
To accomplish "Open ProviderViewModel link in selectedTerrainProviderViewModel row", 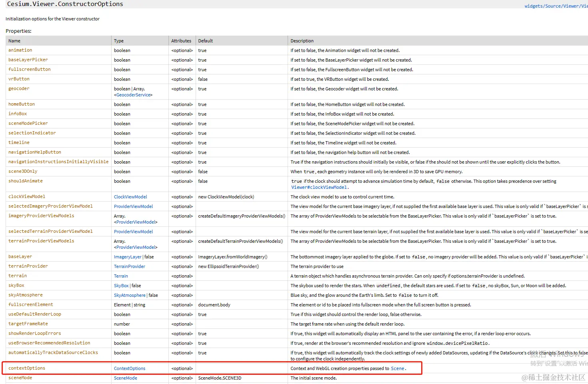I will pyautogui.click(x=133, y=232).
